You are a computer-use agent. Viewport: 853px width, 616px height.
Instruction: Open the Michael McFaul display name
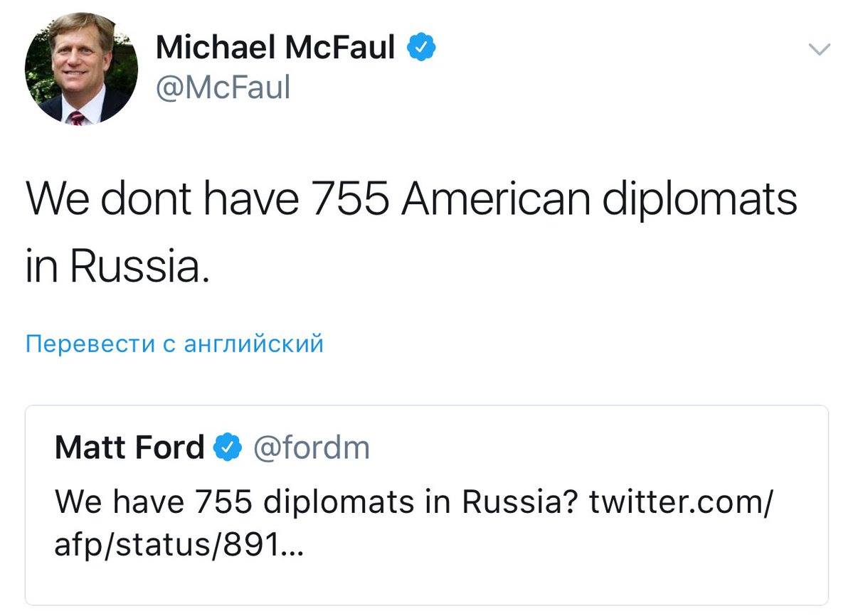point(275,48)
